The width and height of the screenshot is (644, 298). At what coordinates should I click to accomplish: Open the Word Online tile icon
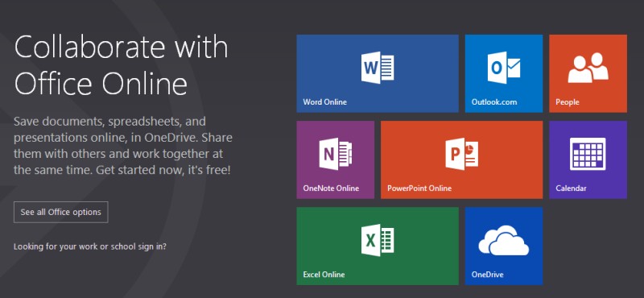[378, 68]
